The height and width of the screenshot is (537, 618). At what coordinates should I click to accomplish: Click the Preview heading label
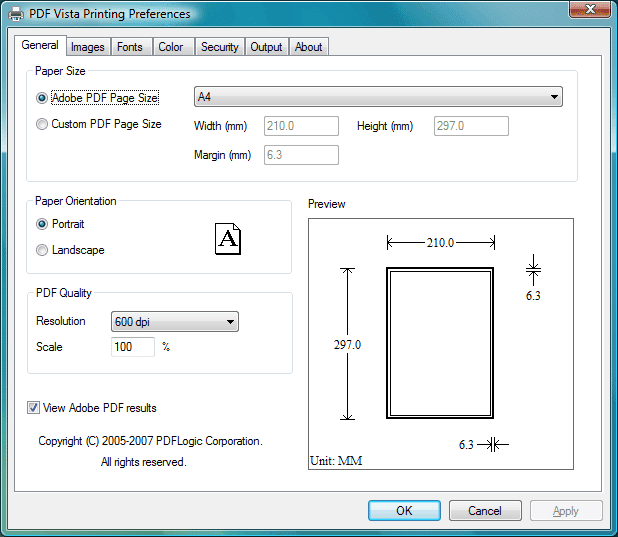(327, 204)
